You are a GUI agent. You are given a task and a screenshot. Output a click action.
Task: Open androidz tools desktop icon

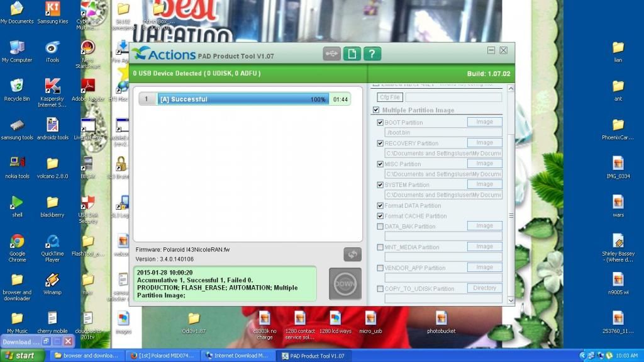coord(53,129)
